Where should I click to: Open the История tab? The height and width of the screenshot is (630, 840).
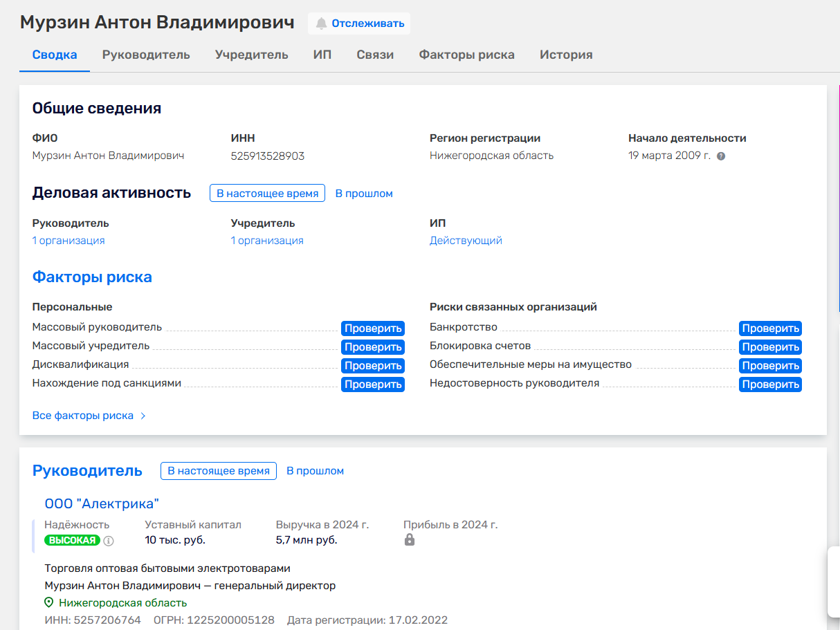point(566,55)
